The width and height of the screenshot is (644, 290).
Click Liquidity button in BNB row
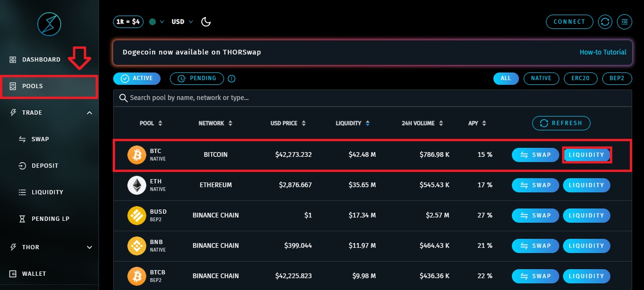587,246
